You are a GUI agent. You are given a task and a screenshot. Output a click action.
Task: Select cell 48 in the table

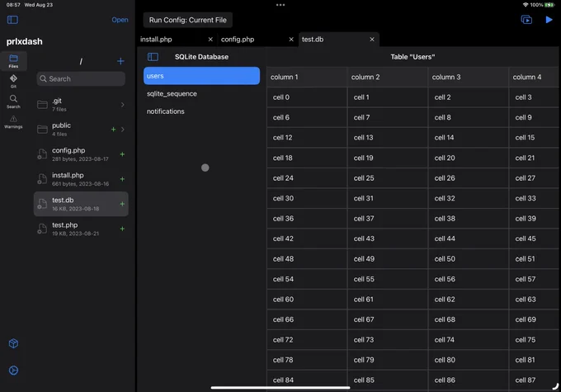point(307,259)
